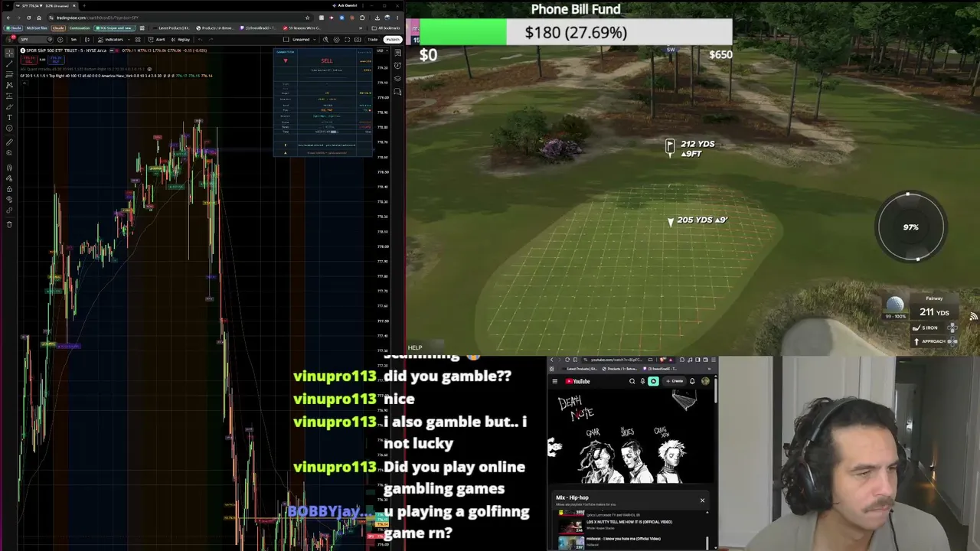Collapse the indicator legend chevron
Viewport: 980px width, 551px height.
pyautogui.click(x=23, y=82)
